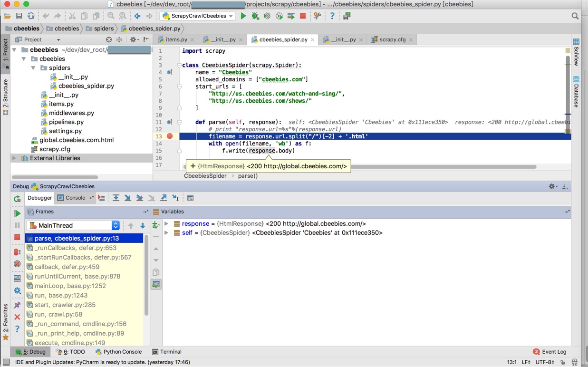Viewport: 588px width, 367px height.
Task: Open the Debug panel gear settings dropdown
Action: pos(553,186)
